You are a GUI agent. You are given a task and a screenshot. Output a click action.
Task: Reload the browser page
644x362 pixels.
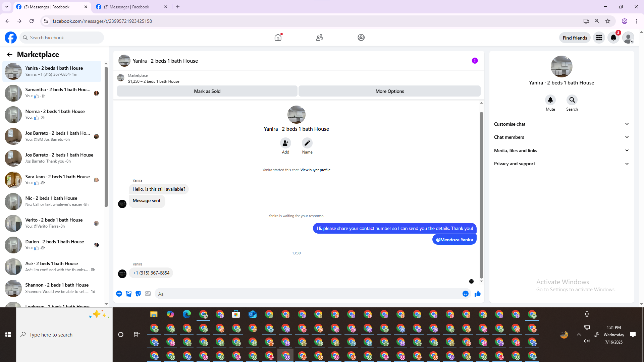coord(32,21)
